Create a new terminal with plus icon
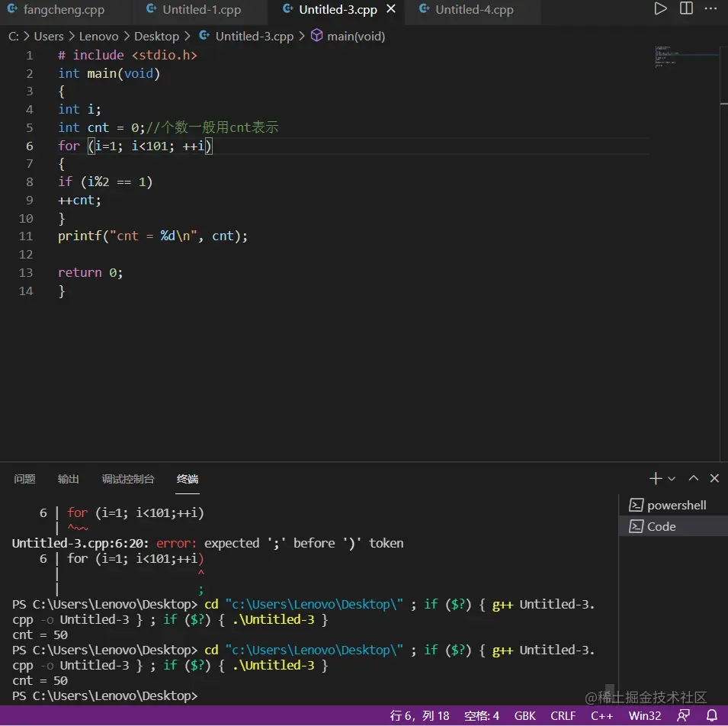This screenshot has width=728, height=726. (x=655, y=478)
